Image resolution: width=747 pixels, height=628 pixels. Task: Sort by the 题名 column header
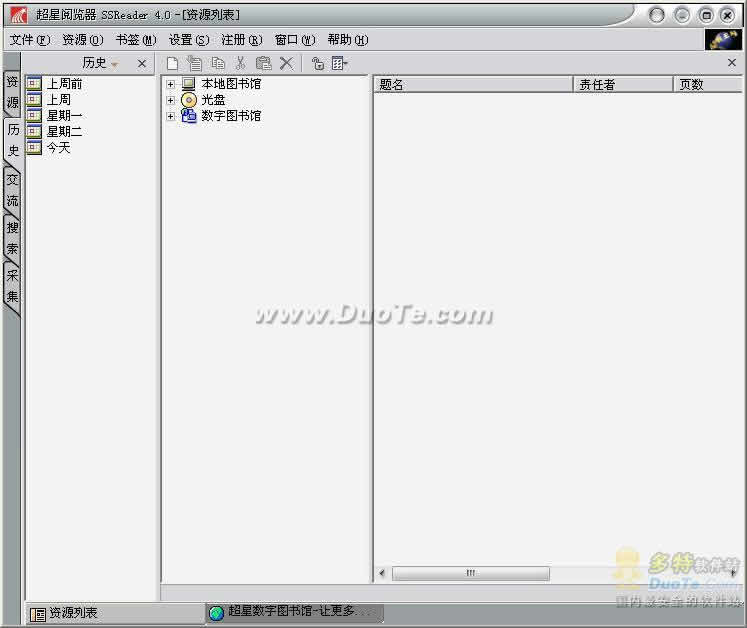(472, 85)
